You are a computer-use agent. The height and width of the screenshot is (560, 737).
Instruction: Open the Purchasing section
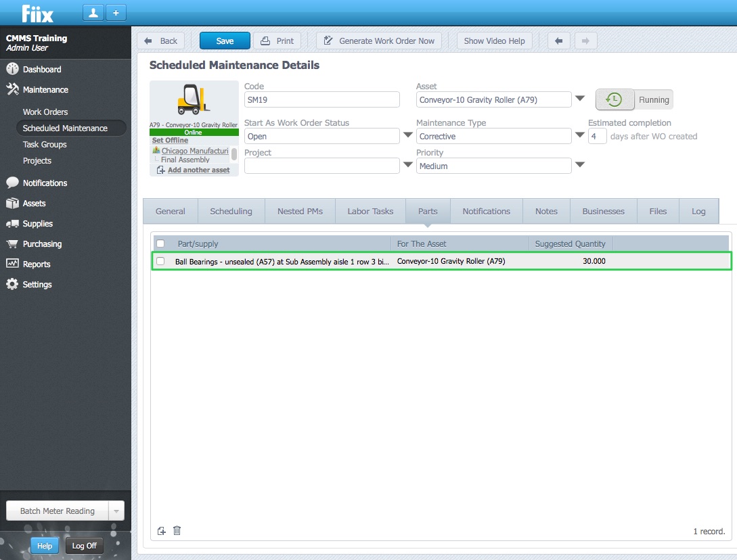pos(42,244)
